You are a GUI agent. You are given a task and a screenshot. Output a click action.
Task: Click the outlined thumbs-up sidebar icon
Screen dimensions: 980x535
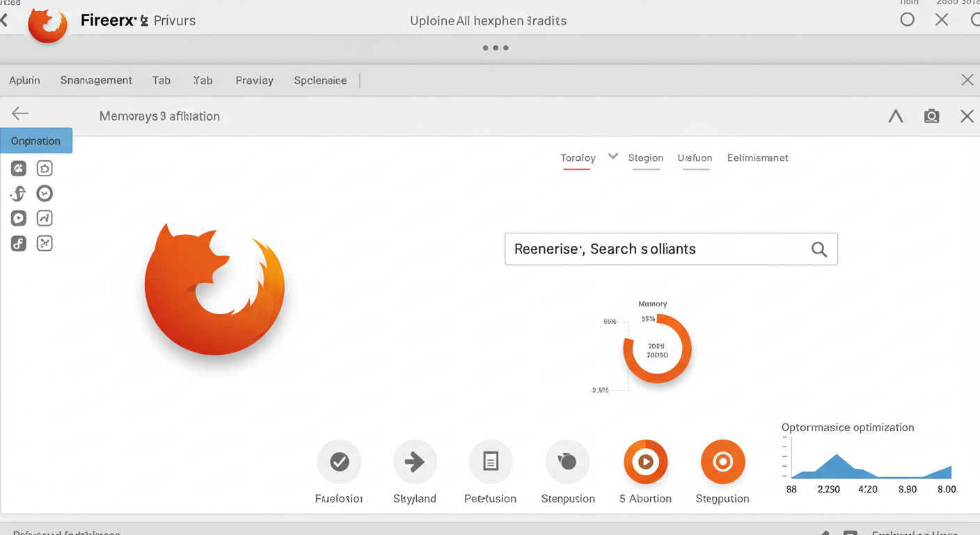(45, 168)
